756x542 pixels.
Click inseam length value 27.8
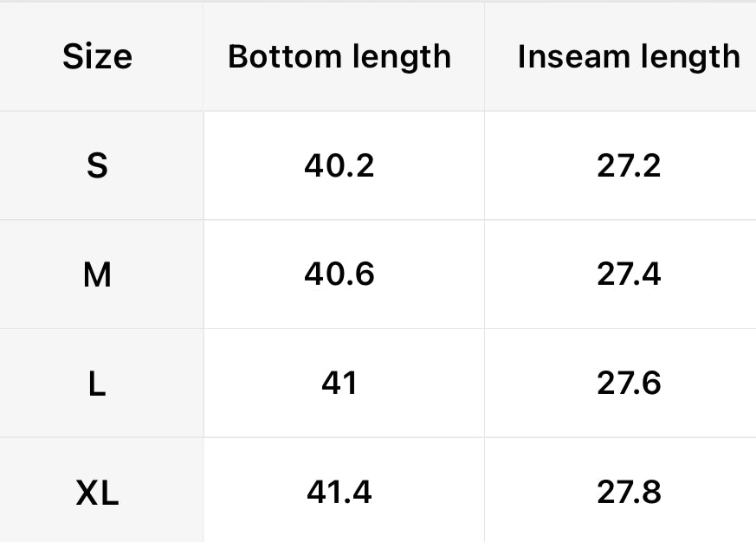tap(629, 493)
